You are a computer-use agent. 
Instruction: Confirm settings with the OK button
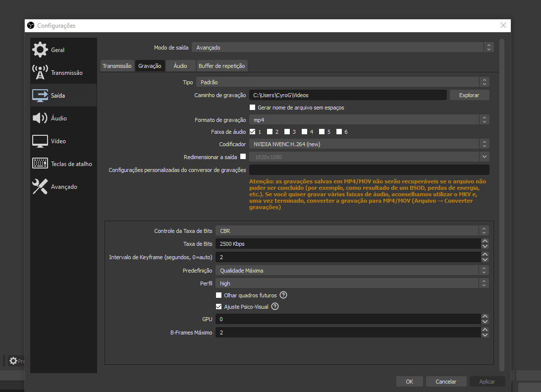click(x=410, y=381)
